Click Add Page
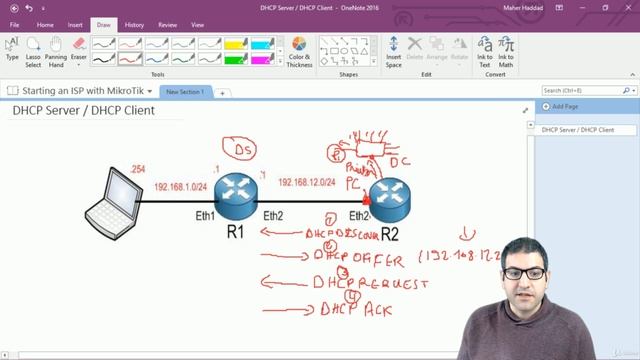Screen dimensions: 640x360 (x=560, y=107)
